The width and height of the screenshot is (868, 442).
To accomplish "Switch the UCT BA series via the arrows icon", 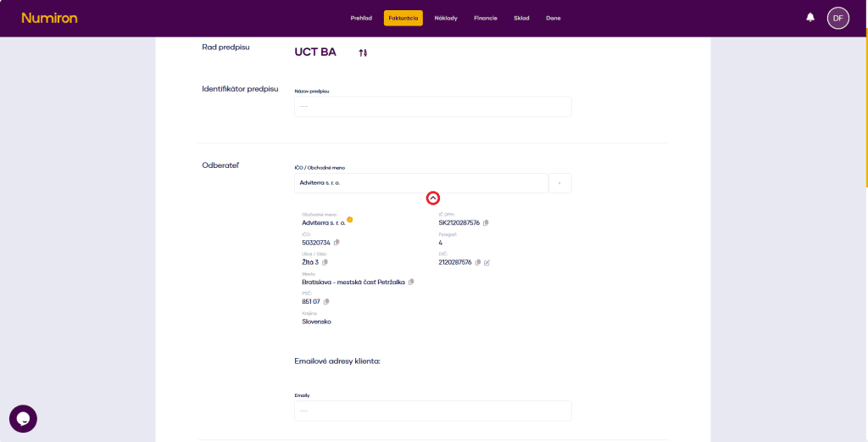I will click(x=363, y=53).
